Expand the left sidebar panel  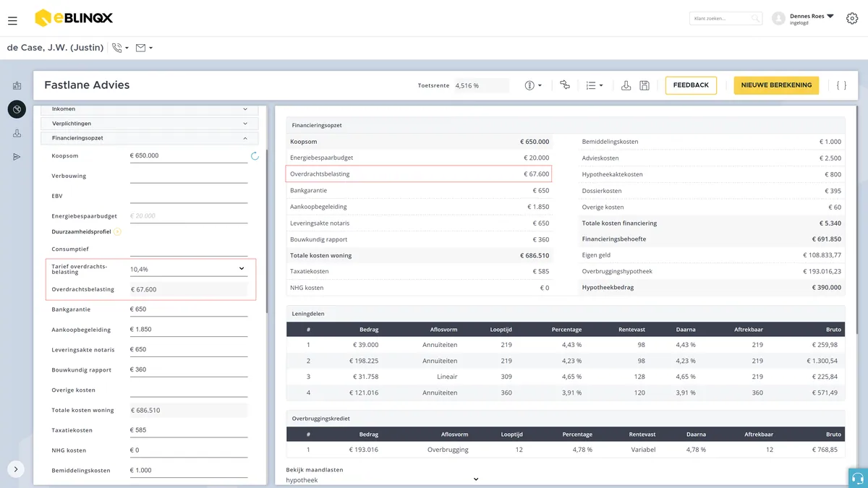click(17, 469)
